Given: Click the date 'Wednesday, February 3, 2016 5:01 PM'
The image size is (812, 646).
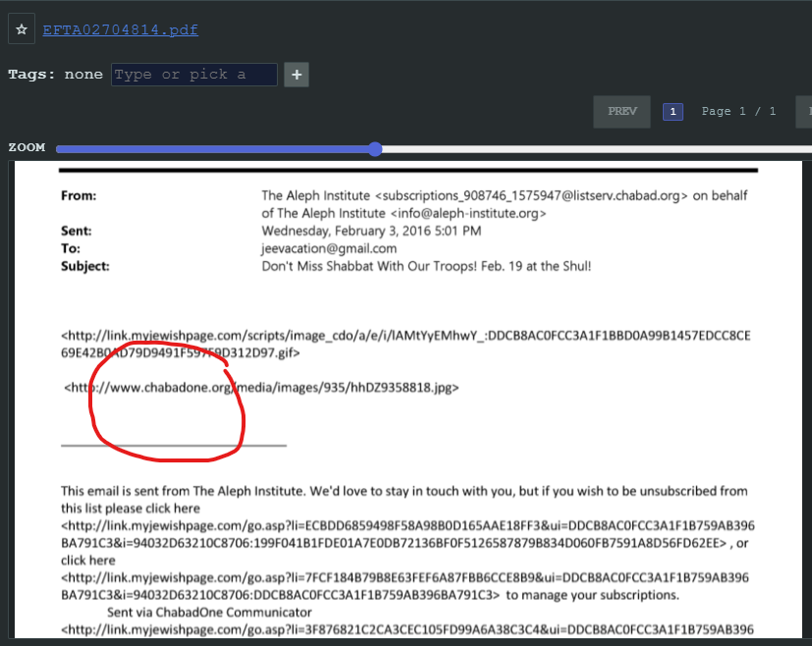Looking at the screenshot, I should click(x=371, y=231).
